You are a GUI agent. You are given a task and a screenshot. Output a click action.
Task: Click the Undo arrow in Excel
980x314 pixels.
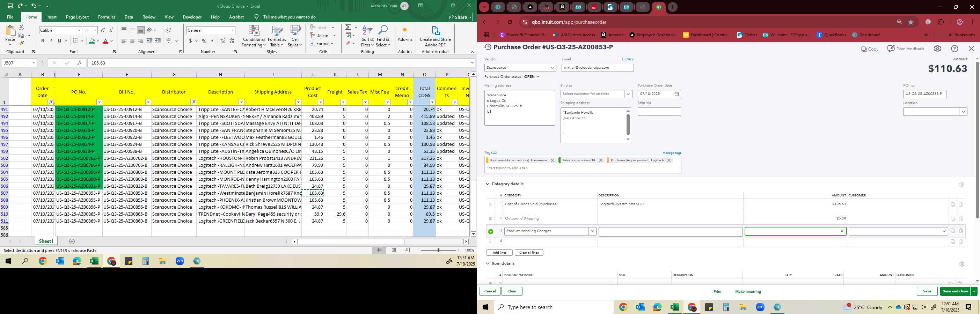tap(34, 6)
